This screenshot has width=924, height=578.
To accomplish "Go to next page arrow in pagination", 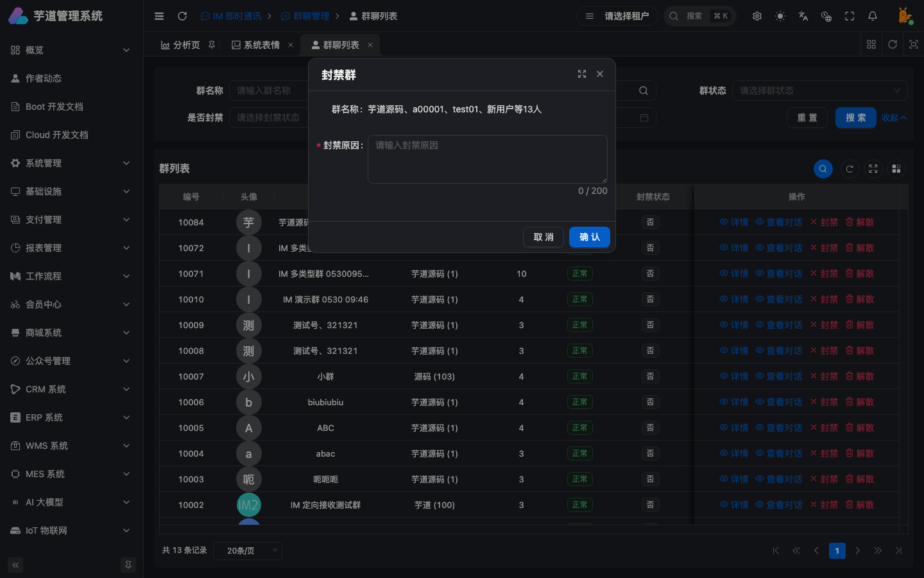I will tap(857, 550).
